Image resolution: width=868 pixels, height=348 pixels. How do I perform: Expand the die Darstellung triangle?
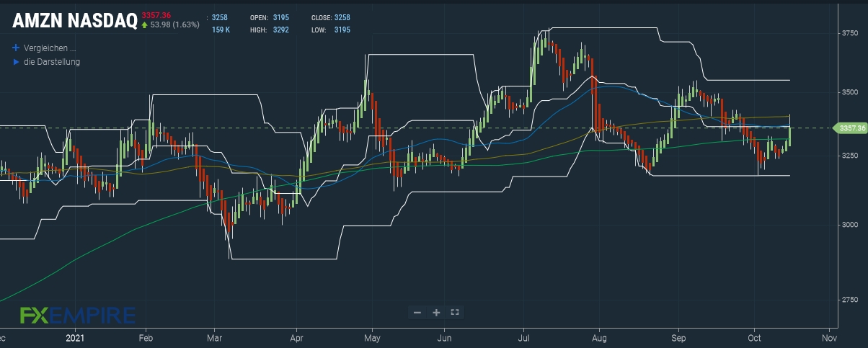coord(16,62)
